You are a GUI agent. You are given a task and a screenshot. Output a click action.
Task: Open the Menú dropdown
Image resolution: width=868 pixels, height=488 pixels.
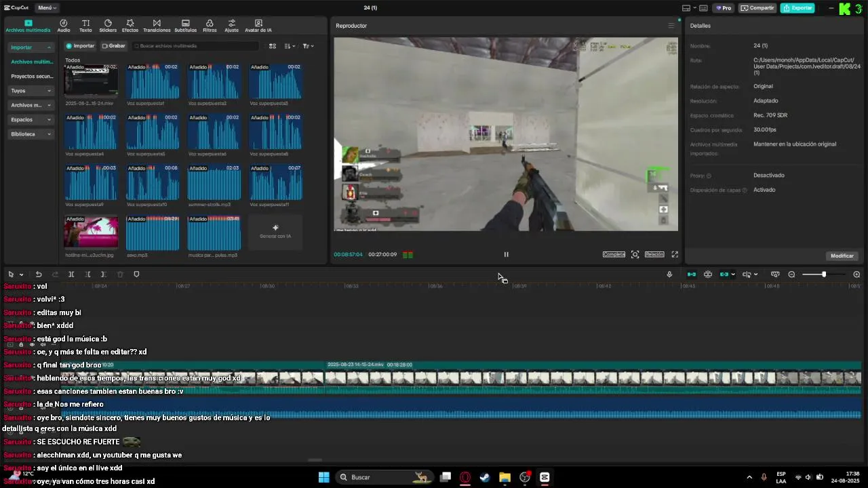click(x=47, y=8)
